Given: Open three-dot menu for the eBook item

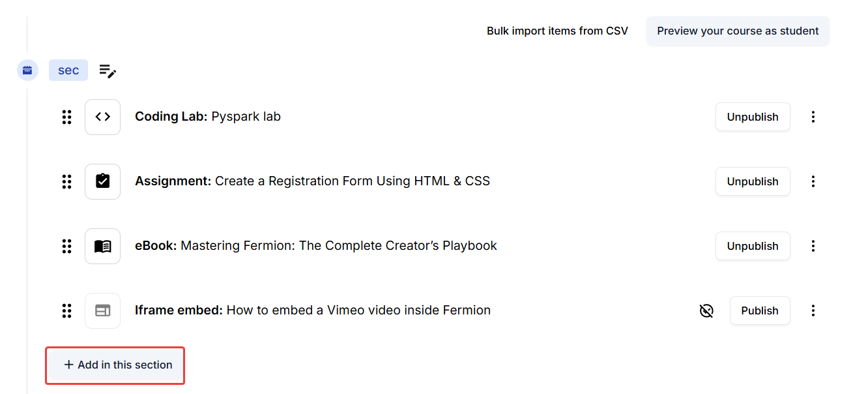Looking at the screenshot, I should [x=813, y=246].
